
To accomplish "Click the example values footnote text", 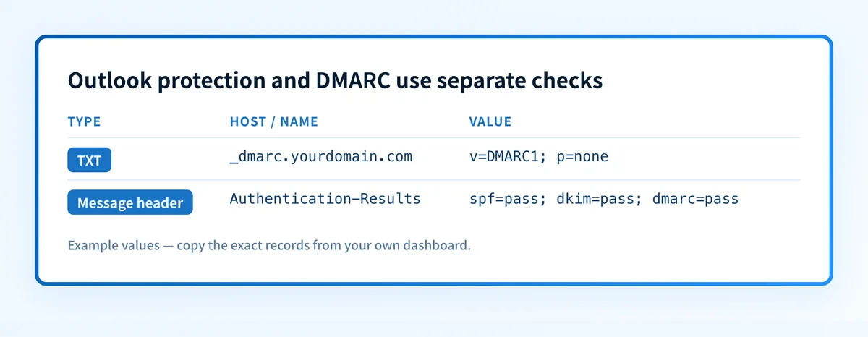I will 269,245.
